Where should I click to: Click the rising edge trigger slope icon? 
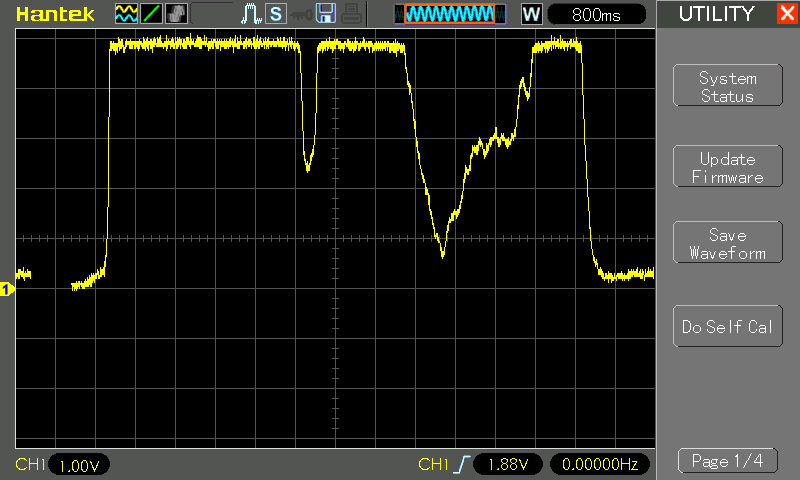coord(461,465)
